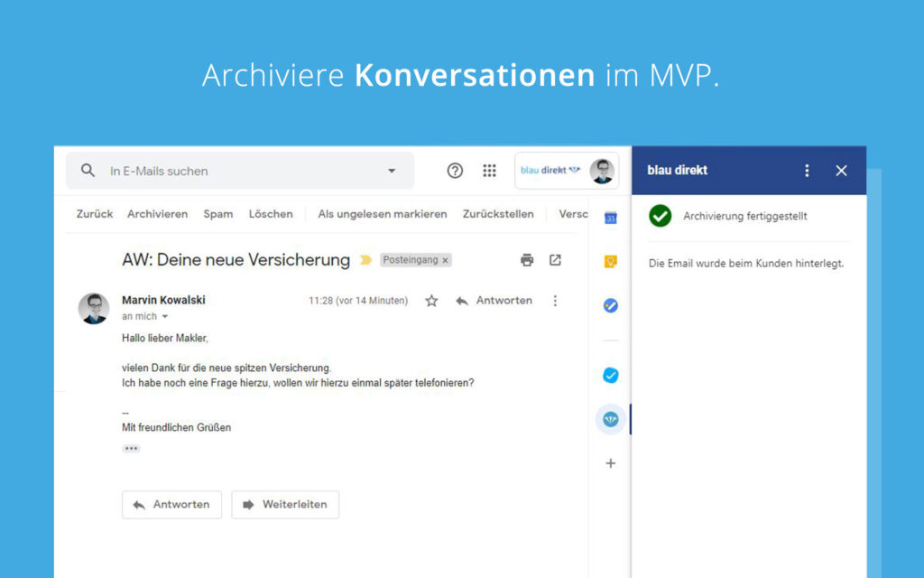The image size is (924, 578).
Task: Star the email from Marvin Kowalski
Action: click(x=431, y=300)
